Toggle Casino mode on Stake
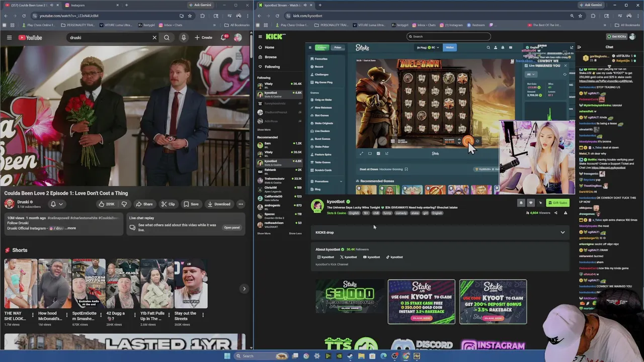The image size is (644, 362). tap(321, 47)
